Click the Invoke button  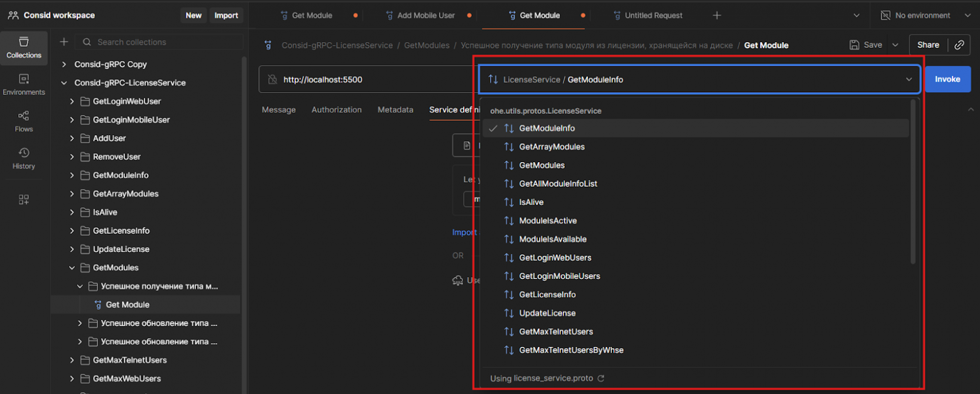point(947,79)
